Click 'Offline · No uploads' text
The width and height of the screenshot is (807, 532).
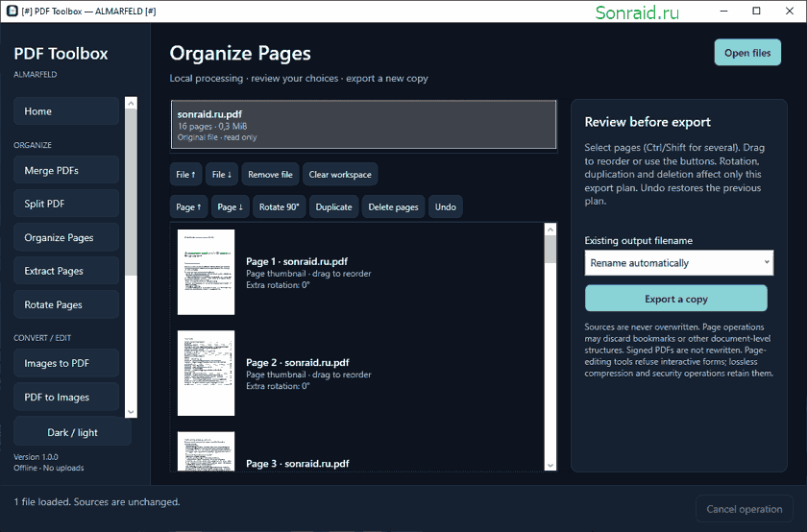pyautogui.click(x=49, y=468)
